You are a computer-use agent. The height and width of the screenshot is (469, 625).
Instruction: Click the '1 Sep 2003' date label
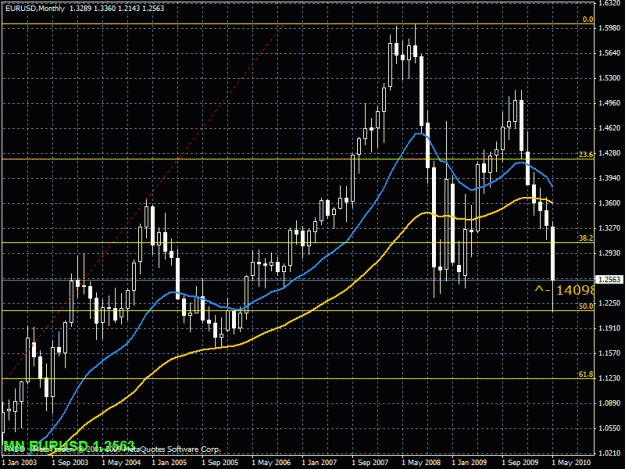point(70,463)
